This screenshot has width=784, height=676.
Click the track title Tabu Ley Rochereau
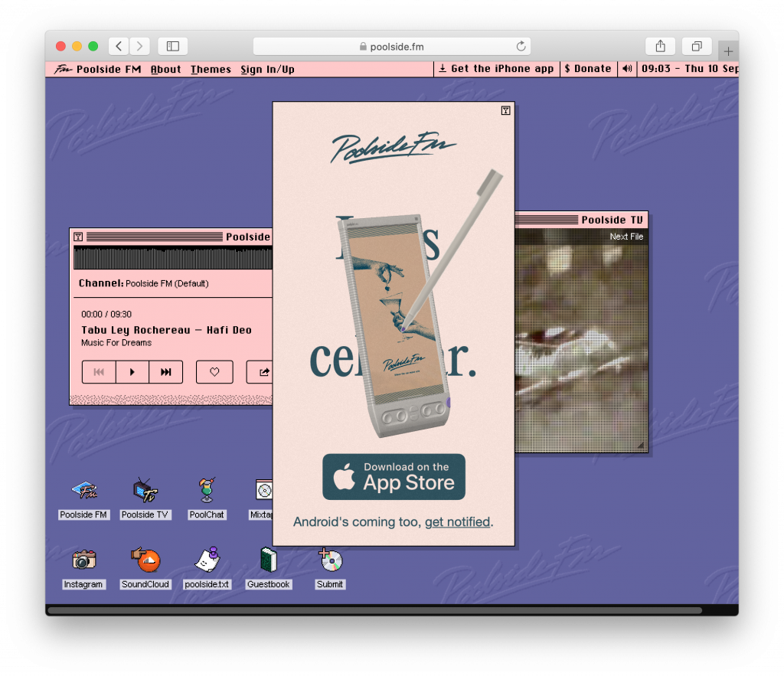pos(166,330)
